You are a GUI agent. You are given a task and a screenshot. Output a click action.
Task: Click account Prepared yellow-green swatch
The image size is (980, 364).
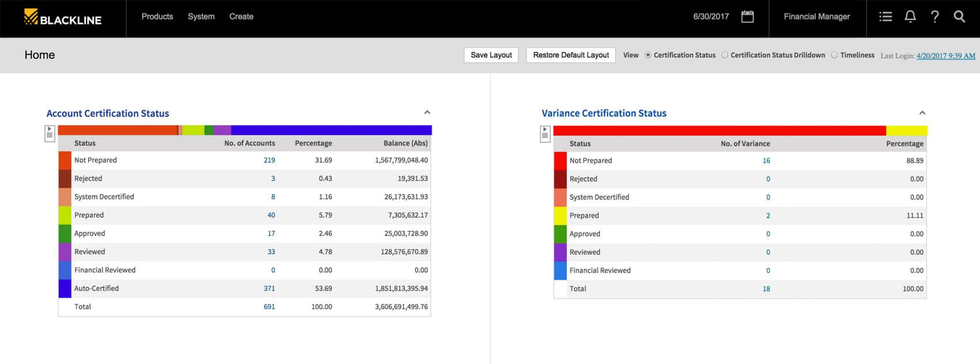65,215
